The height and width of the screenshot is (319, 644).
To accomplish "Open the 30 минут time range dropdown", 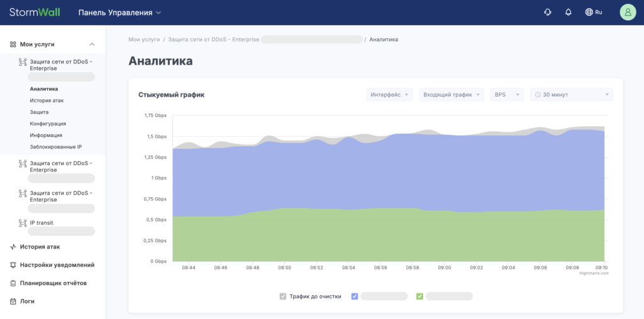I will (x=571, y=95).
